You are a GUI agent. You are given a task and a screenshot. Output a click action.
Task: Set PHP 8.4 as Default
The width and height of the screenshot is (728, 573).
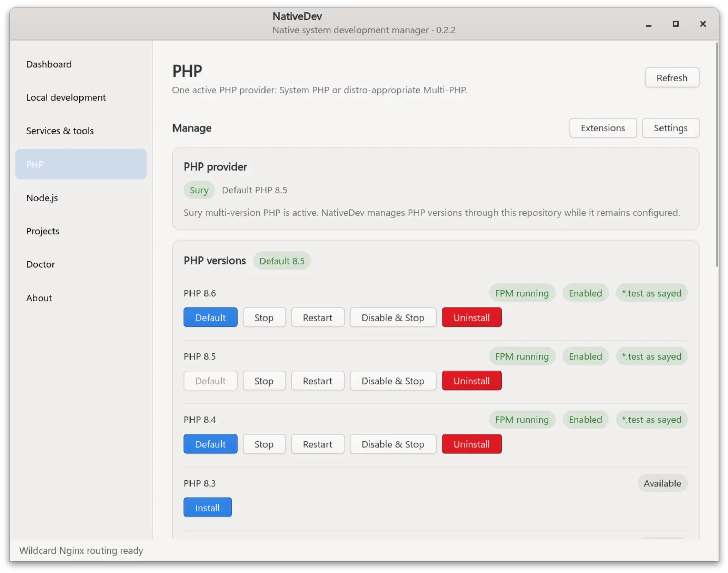pos(210,444)
